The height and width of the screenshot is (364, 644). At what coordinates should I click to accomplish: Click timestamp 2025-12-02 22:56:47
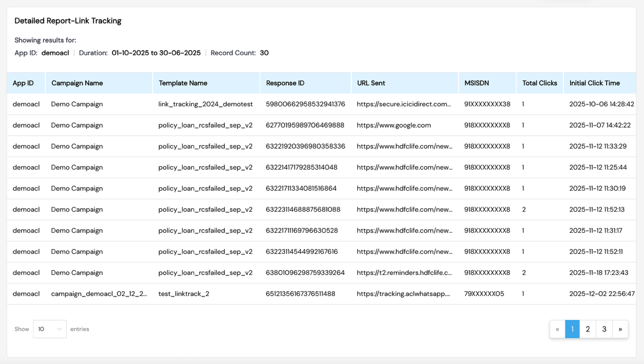pyautogui.click(x=602, y=293)
